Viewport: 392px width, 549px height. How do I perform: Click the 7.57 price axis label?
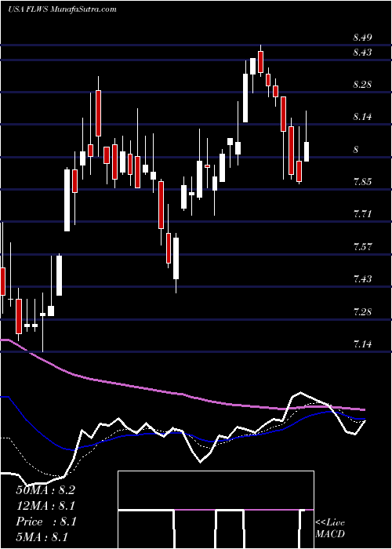point(362,247)
